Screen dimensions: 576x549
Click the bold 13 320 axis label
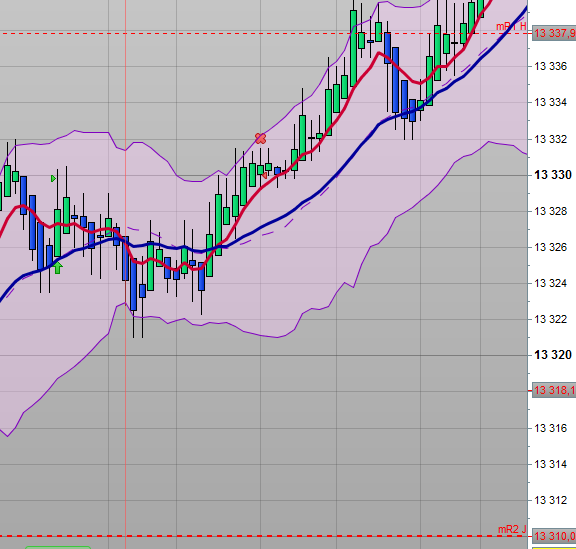pyautogui.click(x=553, y=355)
